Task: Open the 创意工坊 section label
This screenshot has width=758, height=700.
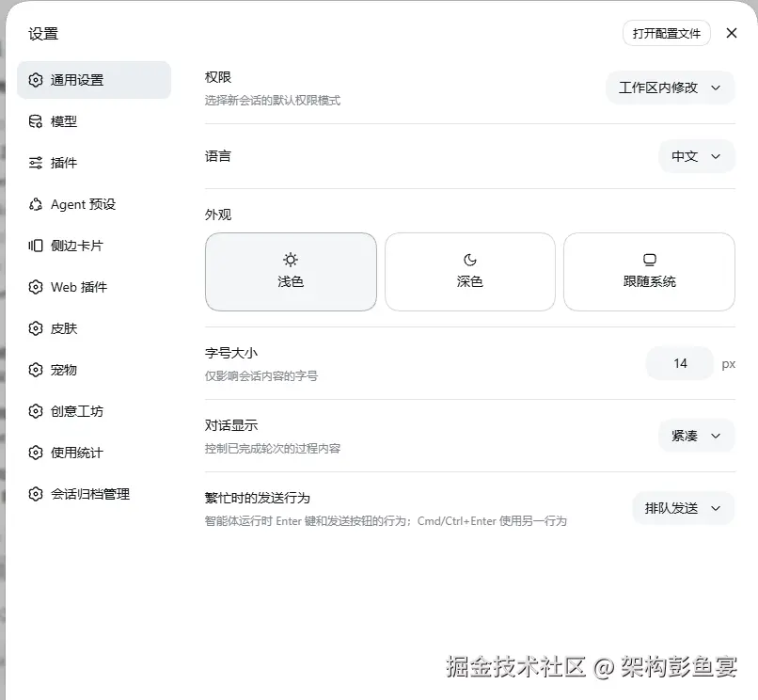Action: (x=77, y=411)
